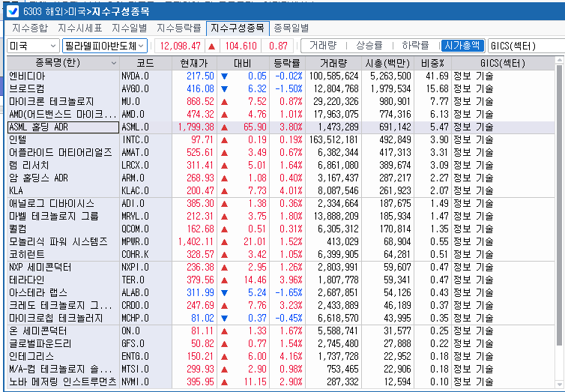Select the ASML 홀딩 ADR row
The width and height of the screenshot is (565, 392).
(64, 127)
